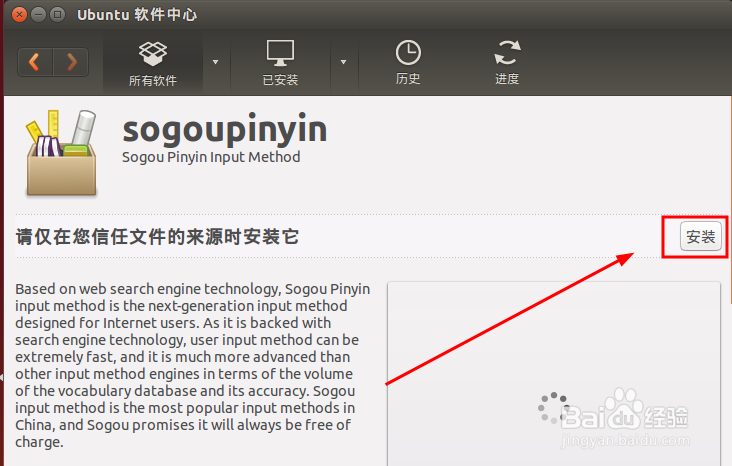Screen dimensions: 732x466
Task: Click the 安装 (Install) button
Action: (700, 236)
